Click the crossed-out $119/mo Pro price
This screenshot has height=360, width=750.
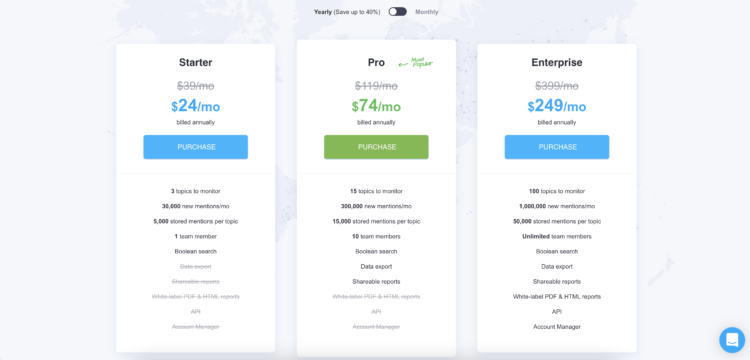pos(376,86)
